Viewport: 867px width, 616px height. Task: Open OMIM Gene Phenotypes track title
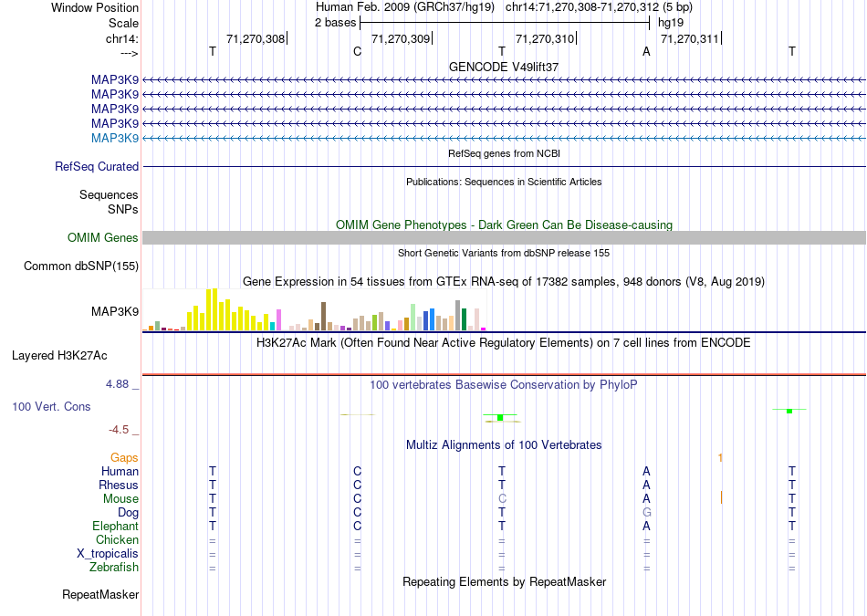click(x=504, y=225)
